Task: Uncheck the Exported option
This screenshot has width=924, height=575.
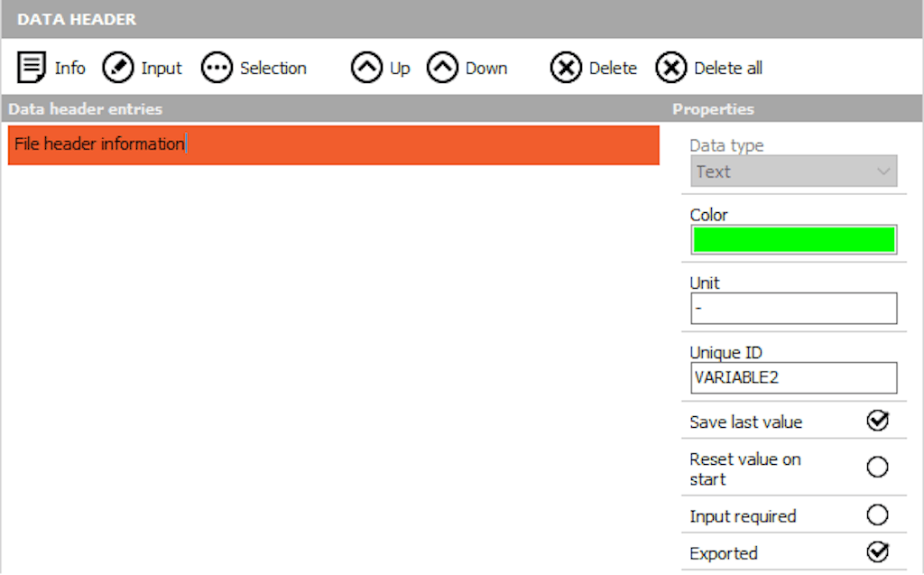Action: click(877, 552)
